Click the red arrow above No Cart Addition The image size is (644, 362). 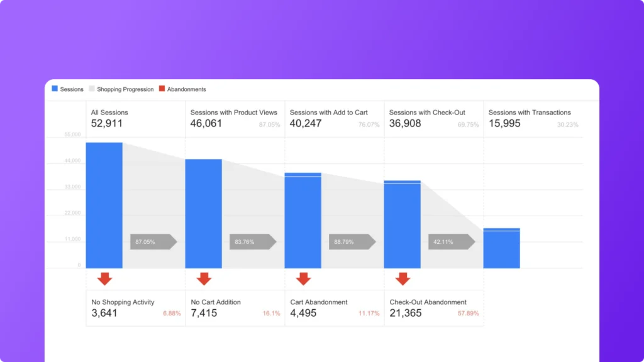tap(204, 278)
